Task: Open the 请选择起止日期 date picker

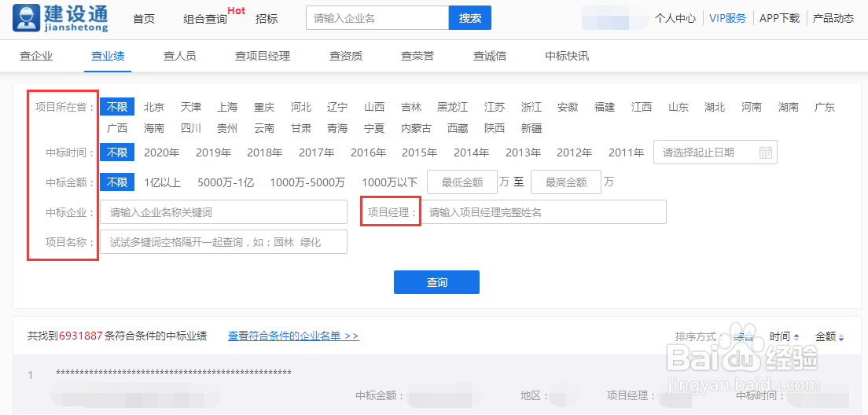Action: (715, 152)
